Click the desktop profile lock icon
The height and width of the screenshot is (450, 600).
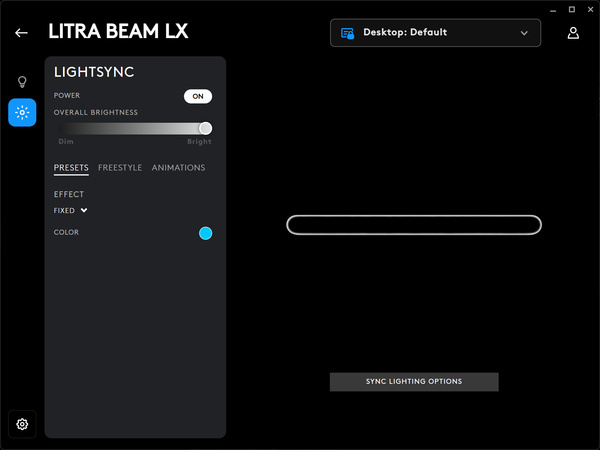click(347, 33)
